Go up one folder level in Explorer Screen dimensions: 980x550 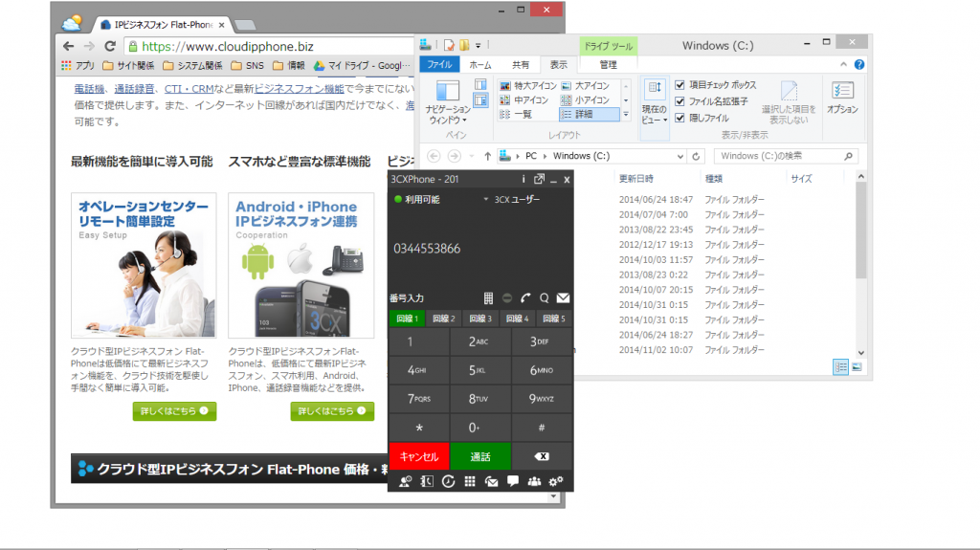coord(487,156)
